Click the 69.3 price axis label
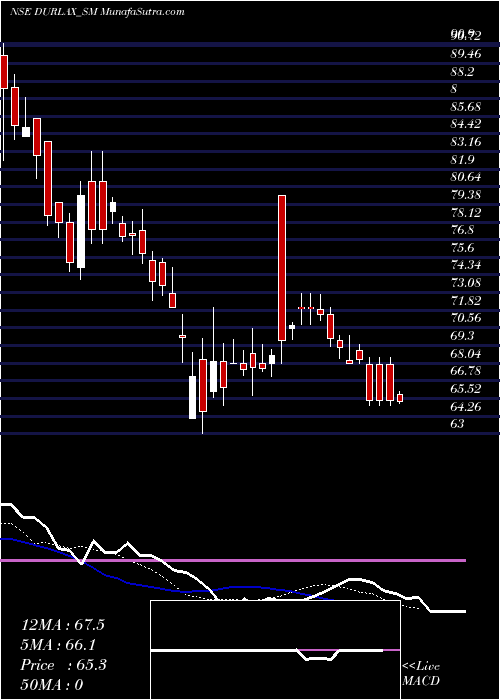 click(462, 336)
